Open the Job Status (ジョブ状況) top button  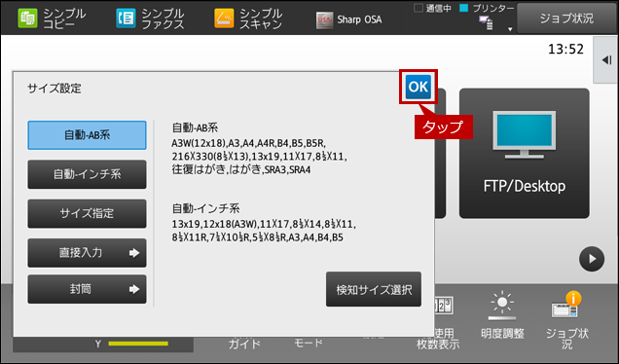pos(566,18)
